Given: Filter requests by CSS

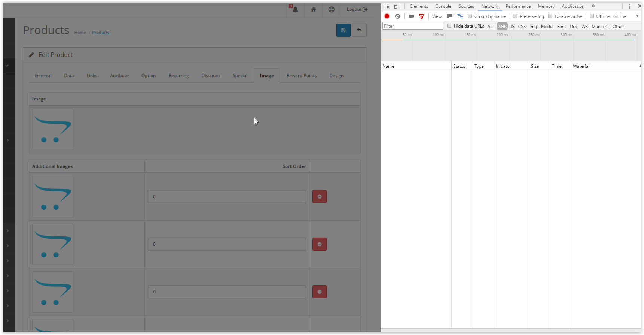Looking at the screenshot, I should (522, 27).
